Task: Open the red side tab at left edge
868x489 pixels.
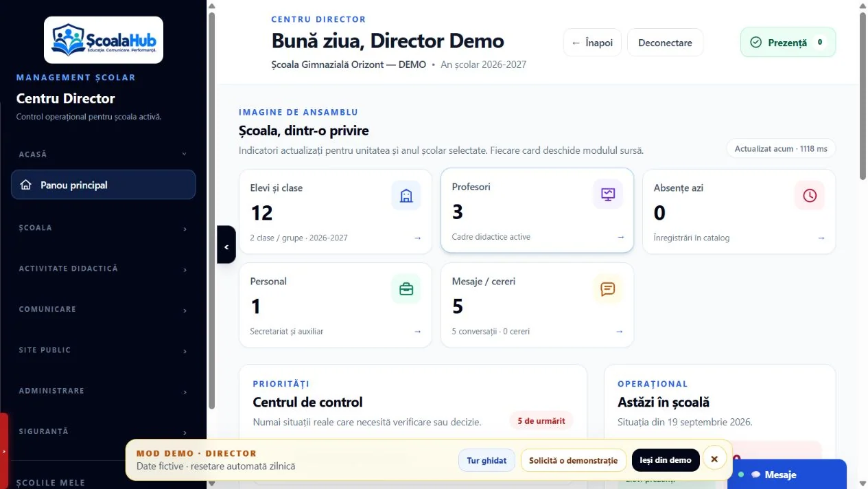Action: point(4,451)
